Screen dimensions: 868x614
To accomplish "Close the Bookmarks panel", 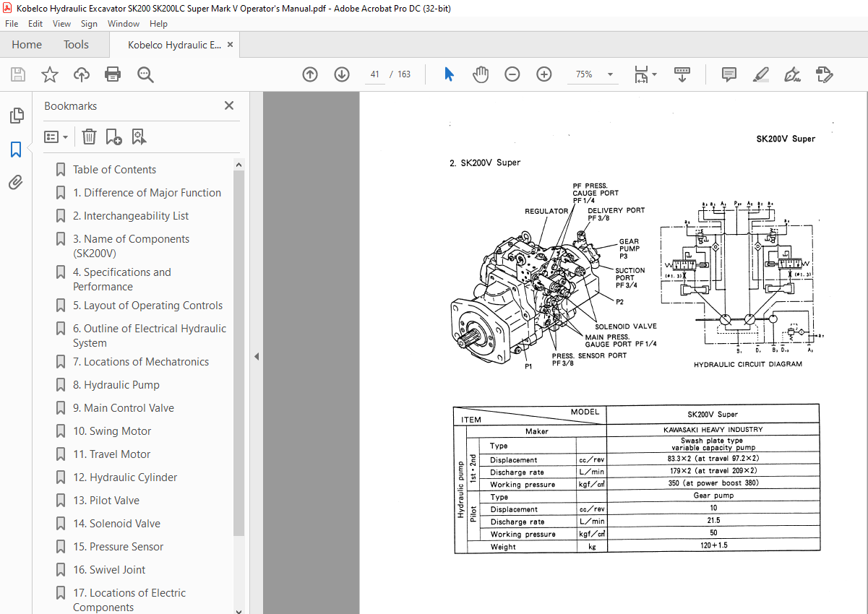I will tap(229, 105).
